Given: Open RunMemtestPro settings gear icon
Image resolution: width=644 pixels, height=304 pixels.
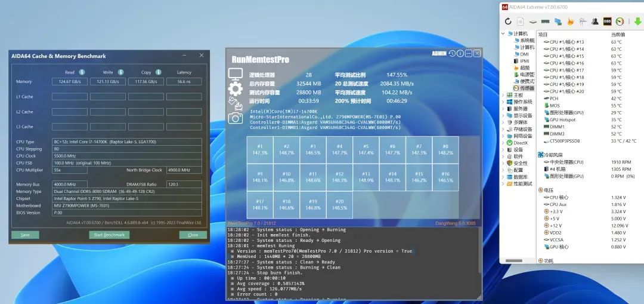Looking at the screenshot, I should pos(236,89).
